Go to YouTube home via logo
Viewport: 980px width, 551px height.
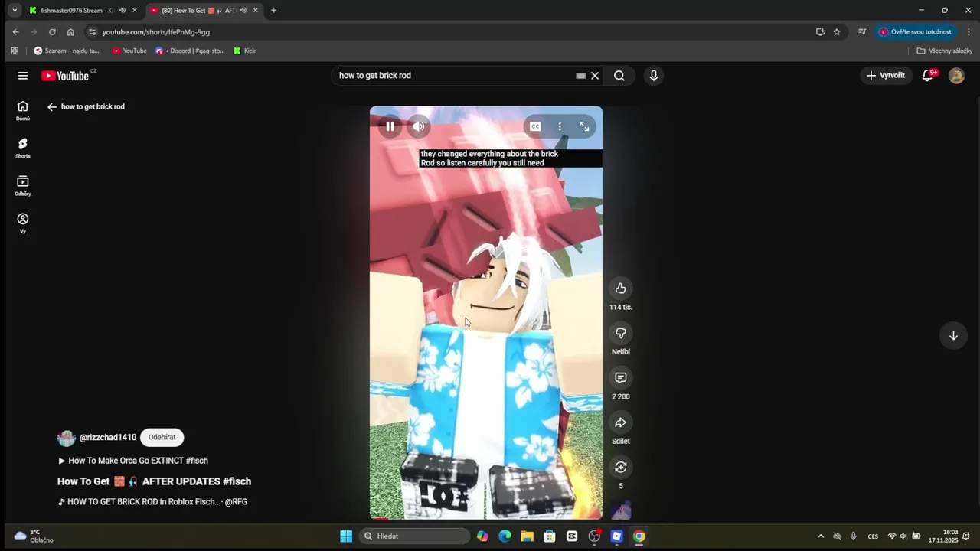pyautogui.click(x=67, y=76)
